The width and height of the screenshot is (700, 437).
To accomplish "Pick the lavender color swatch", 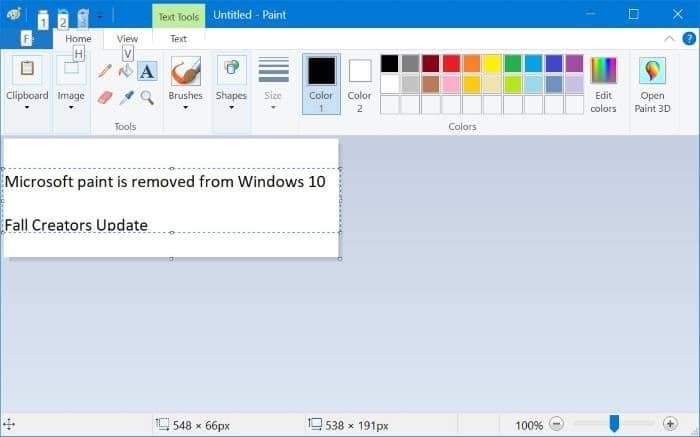I will 575,84.
